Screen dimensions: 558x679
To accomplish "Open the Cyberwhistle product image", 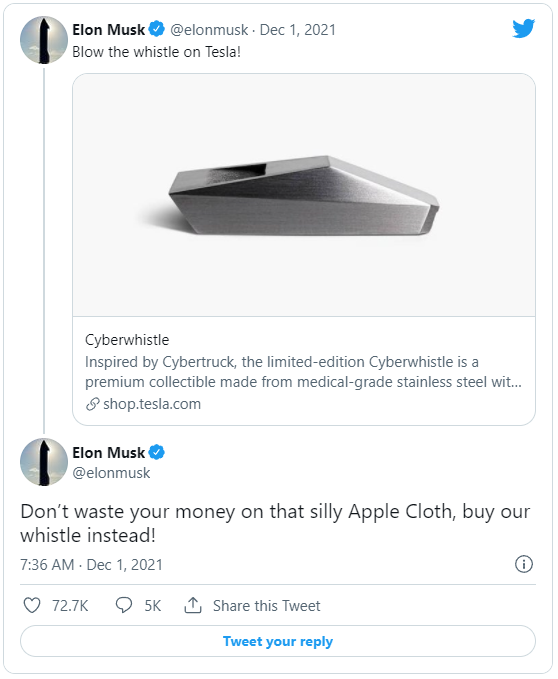I will click(304, 195).
